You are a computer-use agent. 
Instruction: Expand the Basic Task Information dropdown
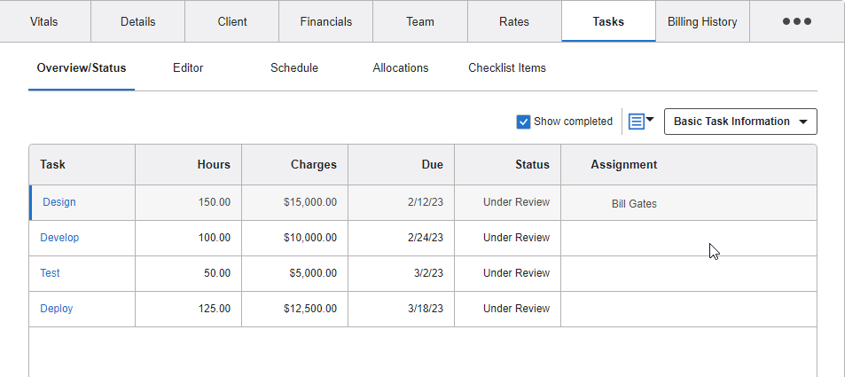(x=740, y=122)
